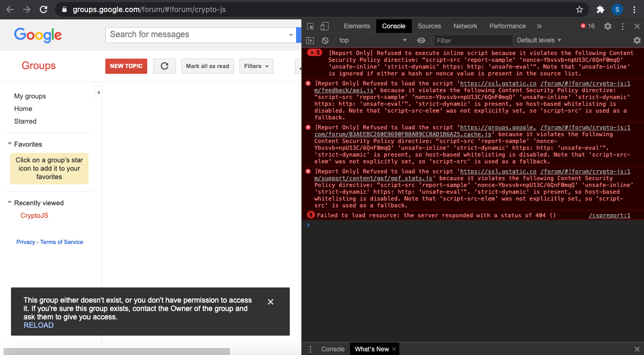The width and height of the screenshot is (644, 355).
Task: Show the console sidebar
Action: pos(310,40)
